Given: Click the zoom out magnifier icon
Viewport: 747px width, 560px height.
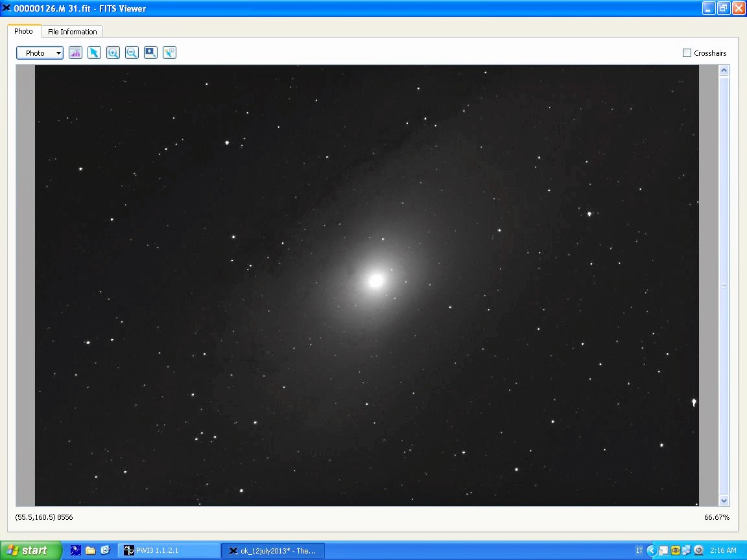Looking at the screenshot, I should [132, 53].
